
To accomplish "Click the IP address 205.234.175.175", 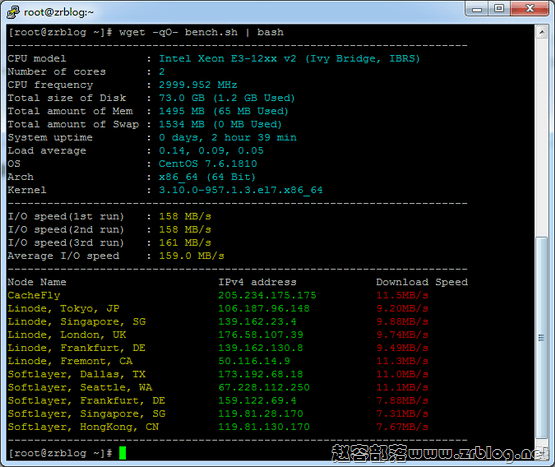I will point(267,295).
